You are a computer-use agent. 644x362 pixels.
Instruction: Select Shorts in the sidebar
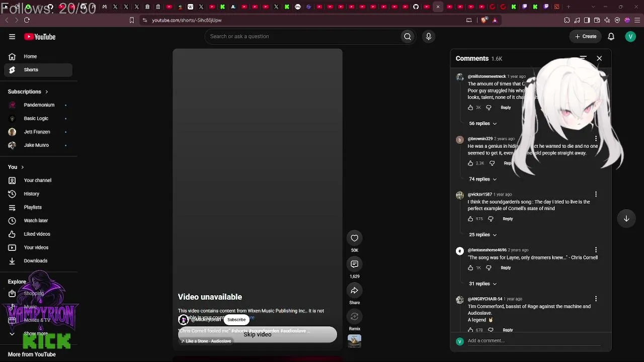coord(38,70)
